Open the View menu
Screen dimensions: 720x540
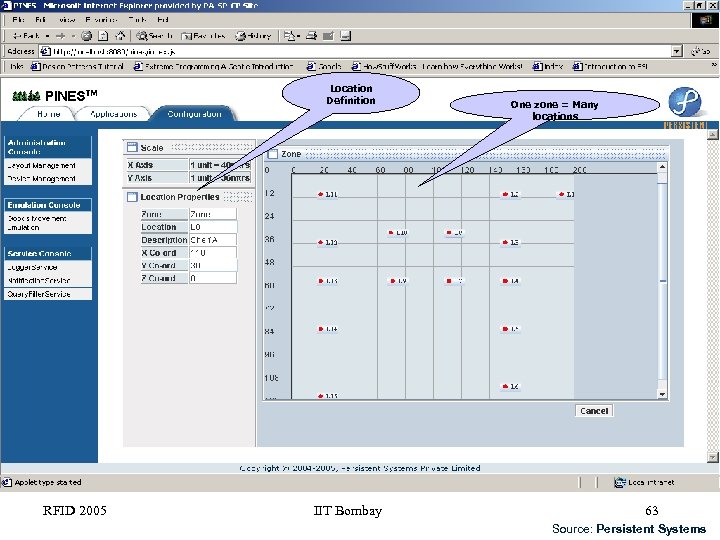tap(67, 20)
